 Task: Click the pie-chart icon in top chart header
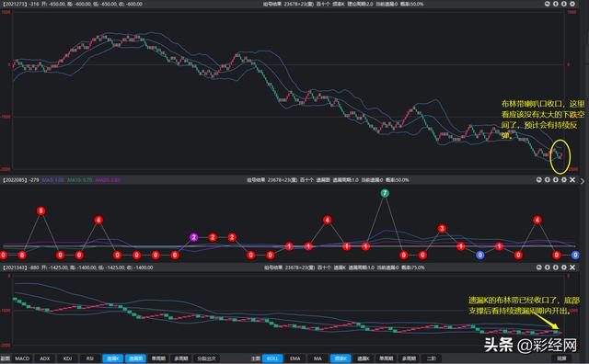pos(548,4)
